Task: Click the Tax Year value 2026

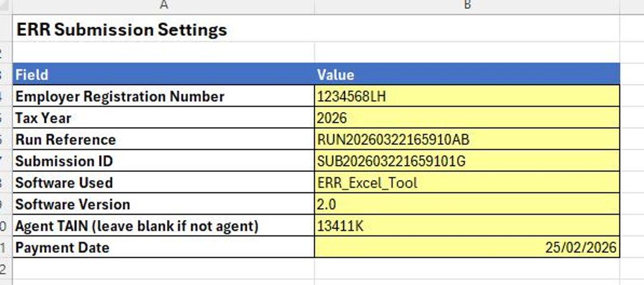Action: (x=467, y=118)
